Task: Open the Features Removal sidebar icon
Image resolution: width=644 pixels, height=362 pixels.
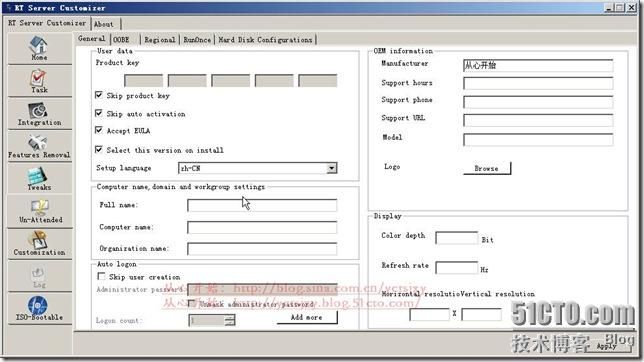Action: [39, 146]
